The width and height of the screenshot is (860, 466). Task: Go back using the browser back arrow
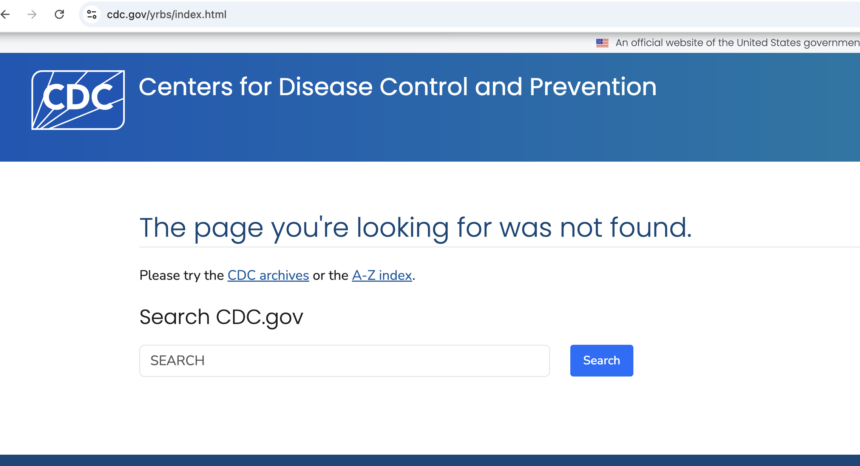pyautogui.click(x=5, y=14)
